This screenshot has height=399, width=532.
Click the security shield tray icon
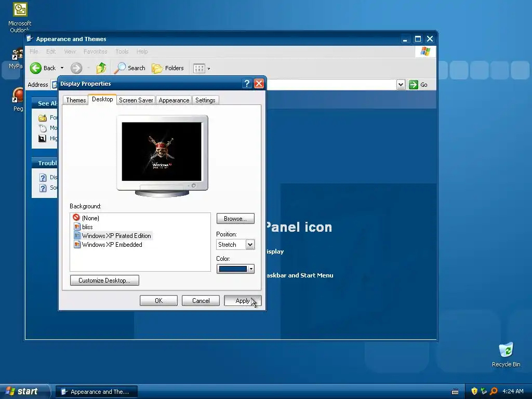(474, 391)
